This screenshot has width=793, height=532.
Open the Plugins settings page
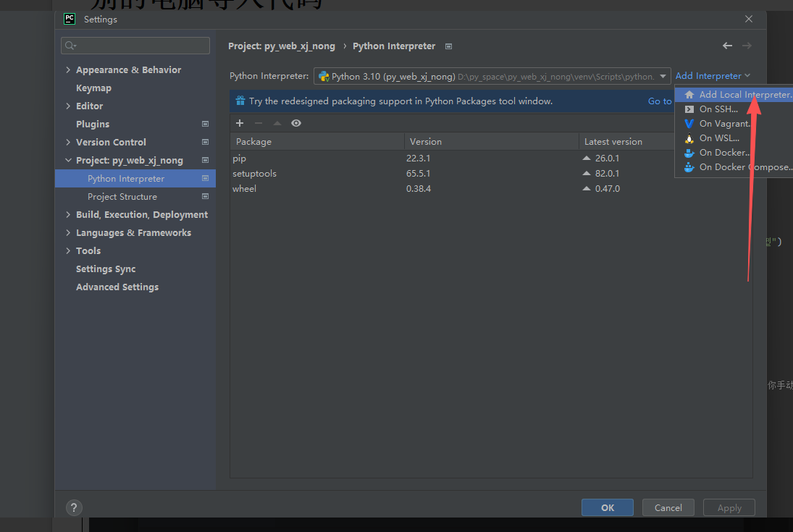coord(93,124)
